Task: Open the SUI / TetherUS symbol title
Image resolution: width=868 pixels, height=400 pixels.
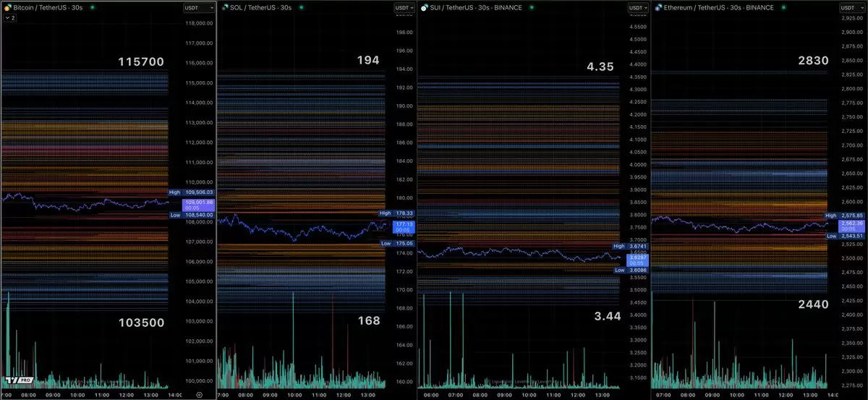Action: click(x=476, y=7)
